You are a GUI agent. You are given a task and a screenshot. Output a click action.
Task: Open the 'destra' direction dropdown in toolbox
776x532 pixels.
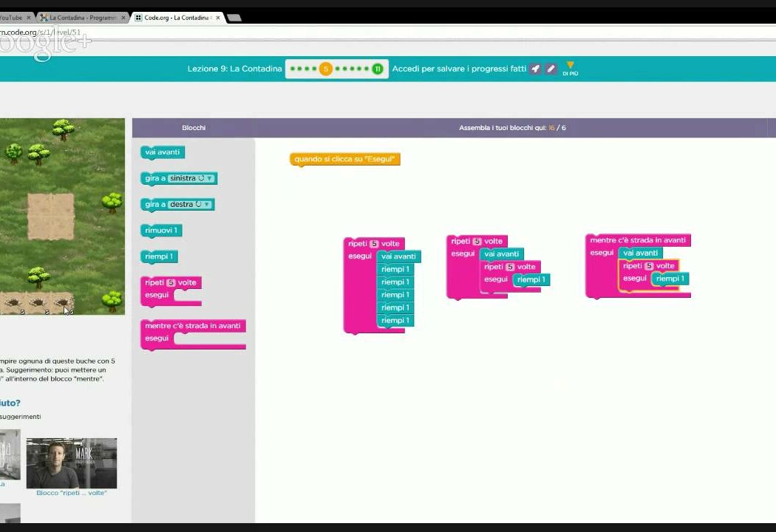pos(189,205)
